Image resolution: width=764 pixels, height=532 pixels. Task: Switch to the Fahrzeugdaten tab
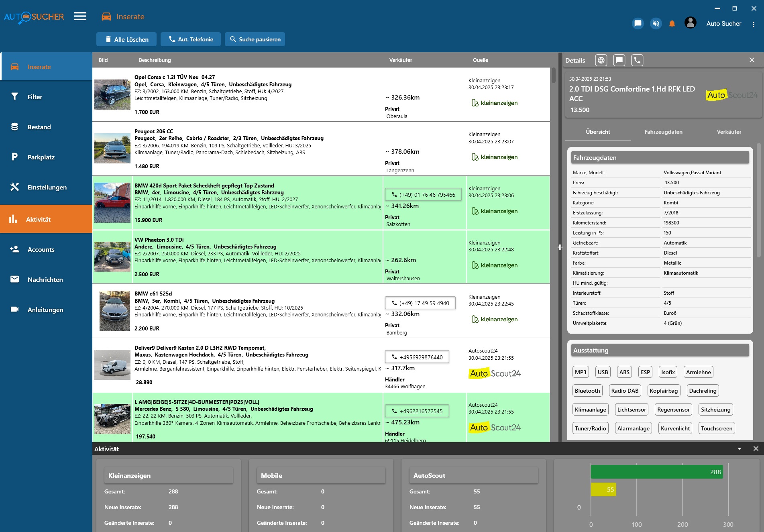[x=663, y=132]
